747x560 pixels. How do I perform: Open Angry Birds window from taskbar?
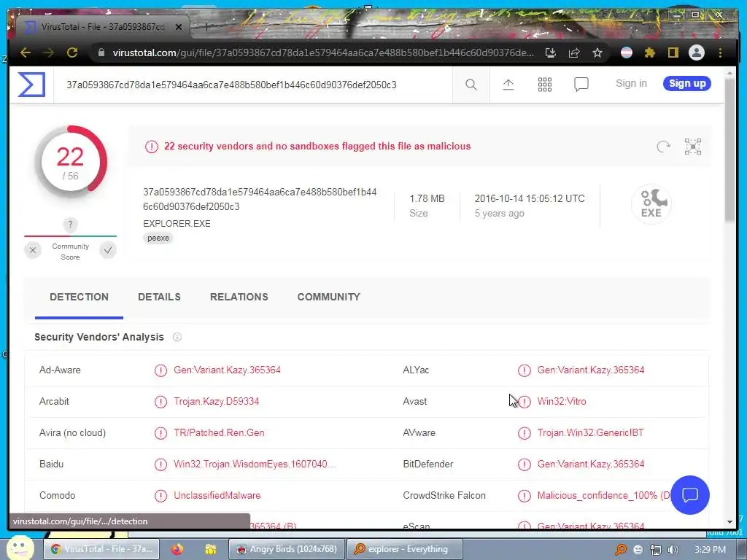pos(287,549)
